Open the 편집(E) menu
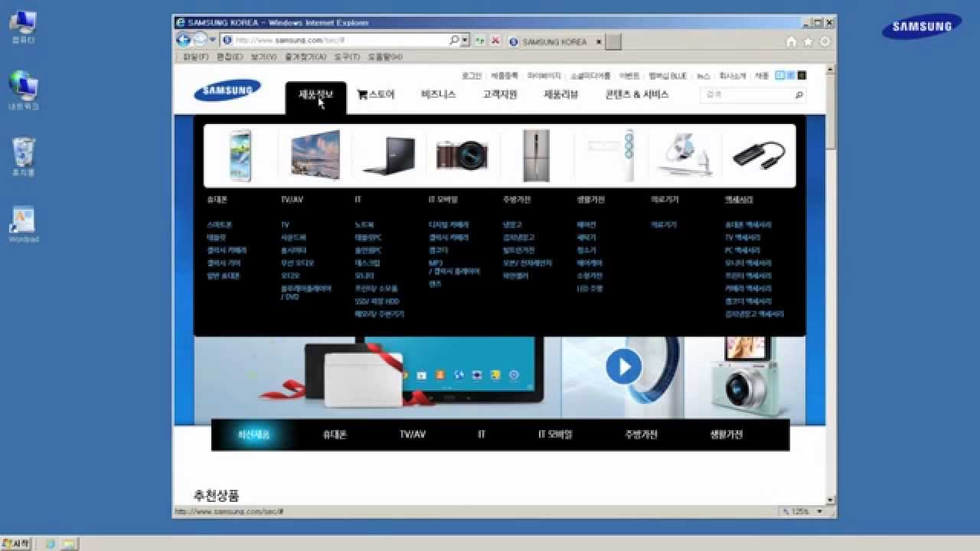This screenshot has width=980, height=551. click(230, 57)
